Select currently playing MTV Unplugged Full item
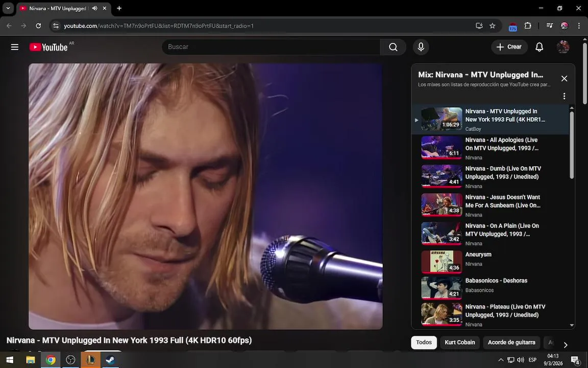Image resolution: width=588 pixels, height=368 pixels. point(490,120)
